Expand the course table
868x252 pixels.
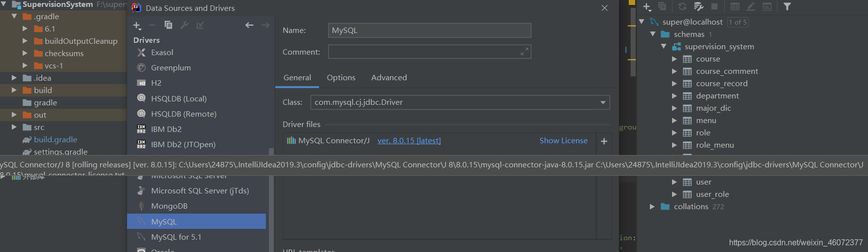coord(675,59)
